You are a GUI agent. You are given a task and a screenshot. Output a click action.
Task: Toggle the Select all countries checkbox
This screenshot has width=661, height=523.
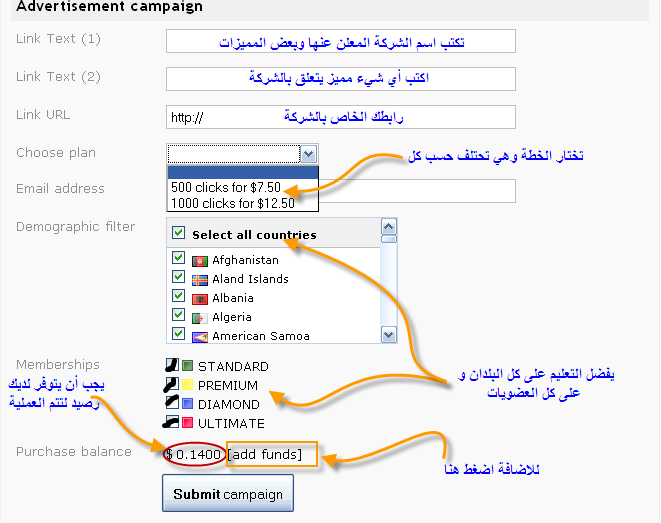pyautogui.click(x=179, y=233)
